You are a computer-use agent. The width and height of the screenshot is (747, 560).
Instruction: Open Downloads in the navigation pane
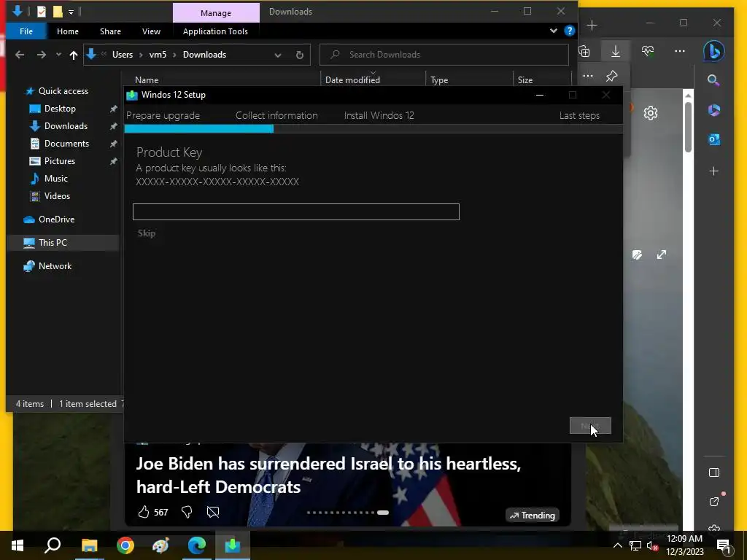coord(65,126)
